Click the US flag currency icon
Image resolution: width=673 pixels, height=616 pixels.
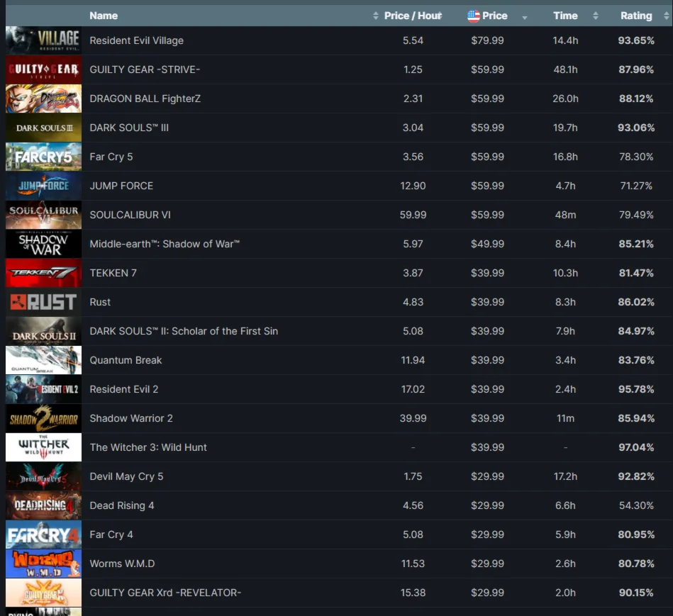coord(474,16)
